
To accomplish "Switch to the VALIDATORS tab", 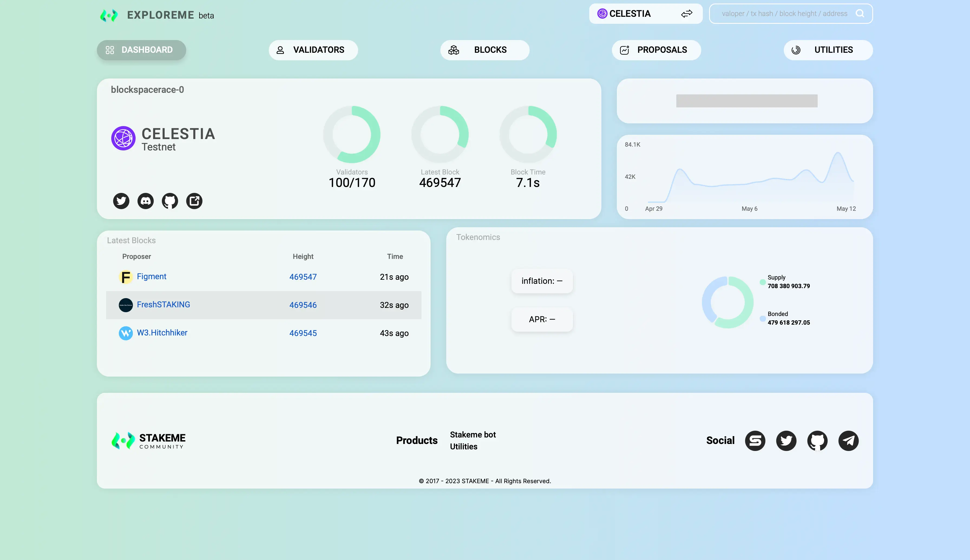I will tap(313, 50).
